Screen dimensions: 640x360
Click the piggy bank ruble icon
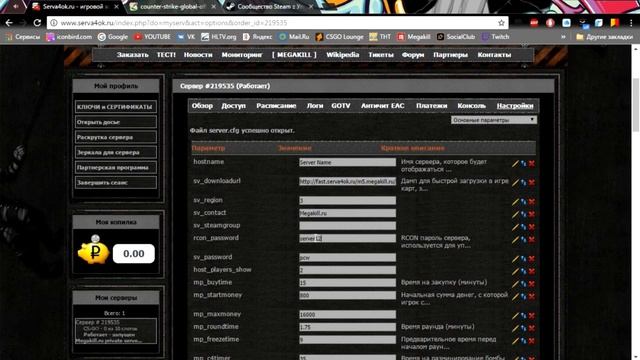pyautogui.click(x=93, y=251)
